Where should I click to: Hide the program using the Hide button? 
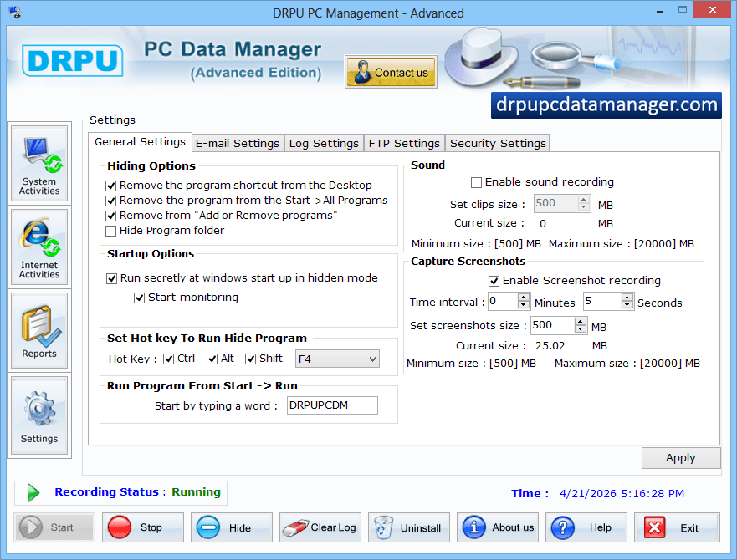point(232,527)
